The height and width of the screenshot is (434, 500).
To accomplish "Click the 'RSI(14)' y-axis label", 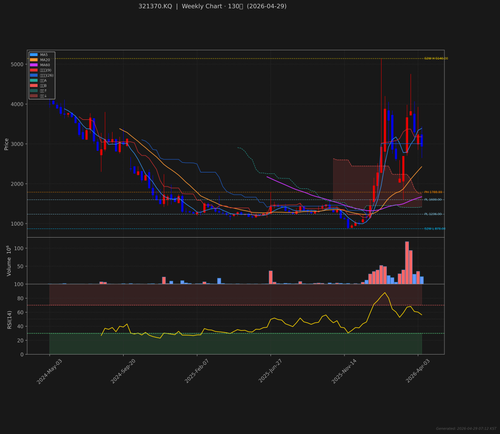I will point(9,320).
